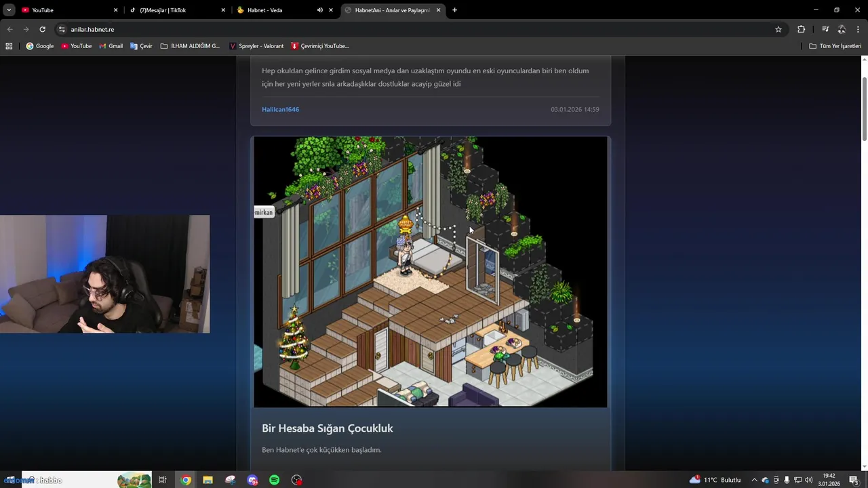Click the Bir Hesaba Sığan Çocukluk title
The width and height of the screenshot is (868, 488).
click(x=328, y=428)
